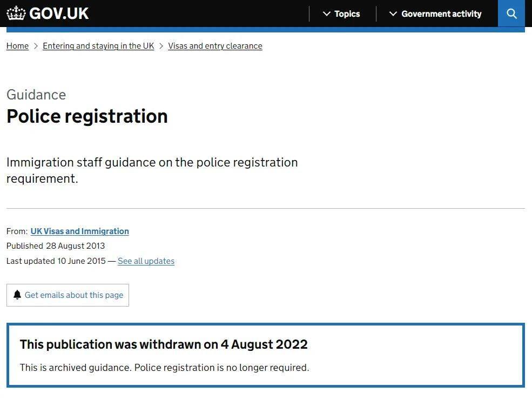Click the GOV.UK wordmark text
Image resolution: width=532 pixels, height=399 pixels.
click(59, 14)
